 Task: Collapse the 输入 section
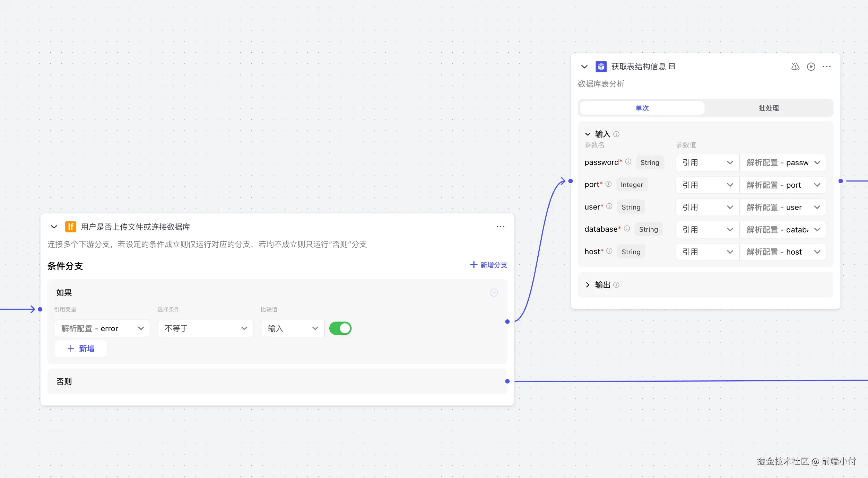point(588,134)
